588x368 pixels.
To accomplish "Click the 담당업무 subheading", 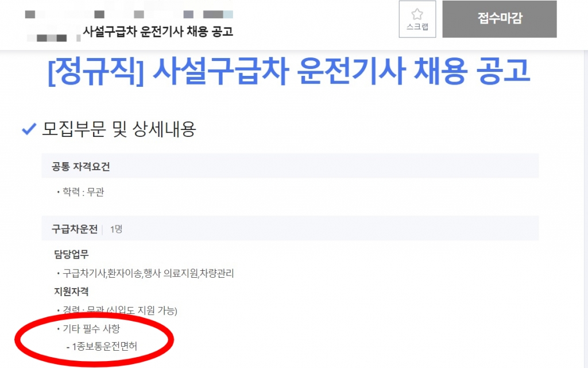I will click(71, 254).
